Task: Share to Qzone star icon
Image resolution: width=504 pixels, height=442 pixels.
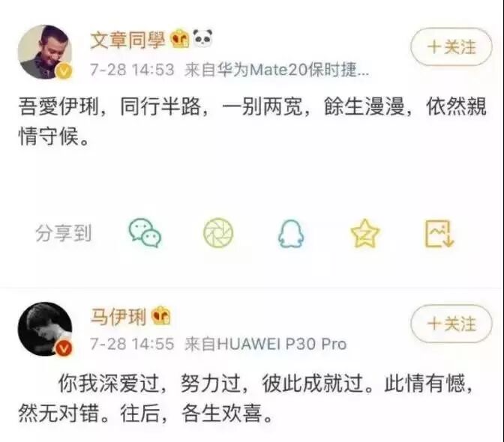Action: tap(364, 233)
